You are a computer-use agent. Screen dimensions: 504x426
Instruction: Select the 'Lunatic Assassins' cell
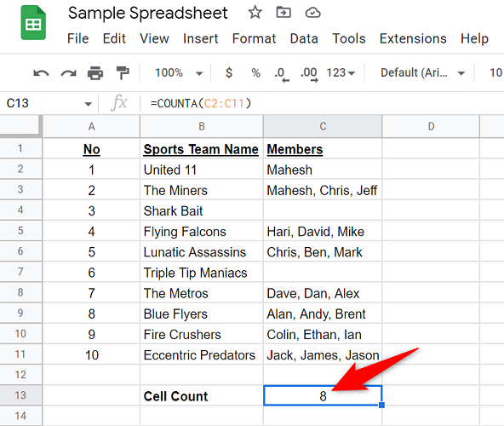coord(202,251)
